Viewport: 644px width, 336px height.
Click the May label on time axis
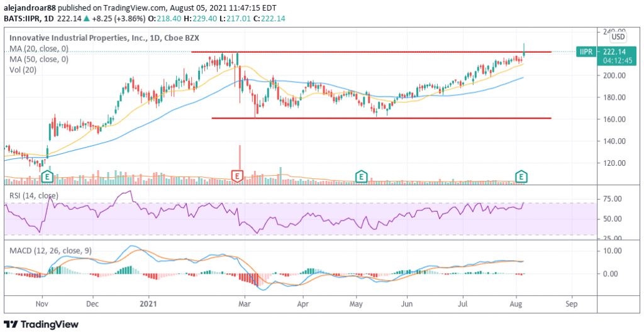[x=356, y=304]
